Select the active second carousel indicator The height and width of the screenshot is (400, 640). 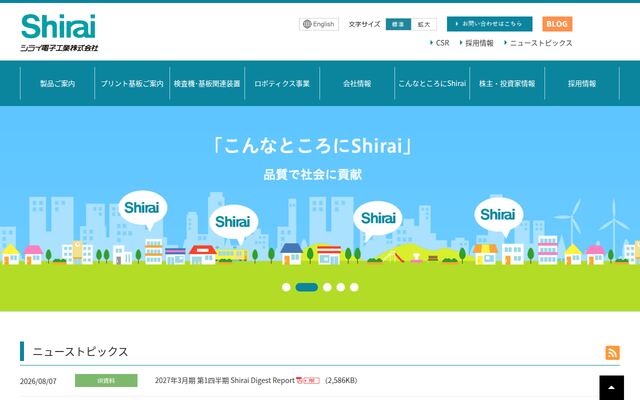(307, 287)
